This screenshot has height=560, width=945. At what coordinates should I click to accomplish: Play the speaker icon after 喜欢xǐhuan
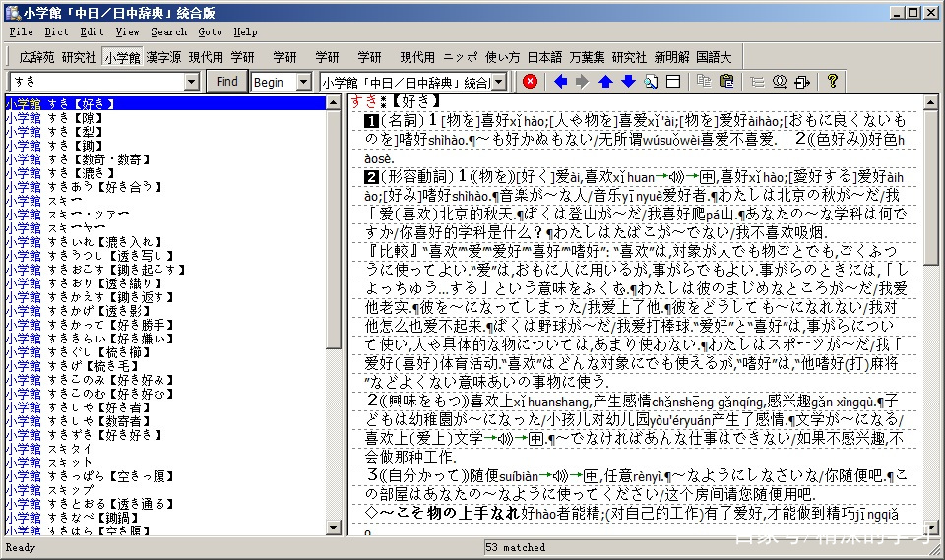click(677, 177)
